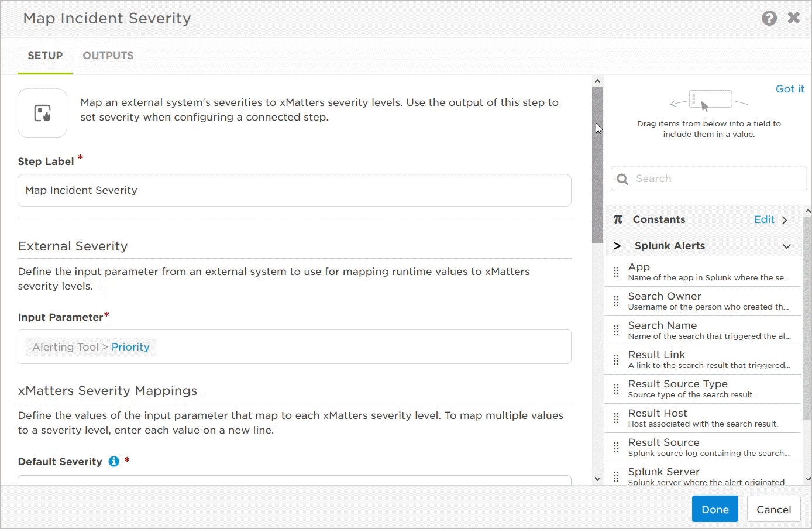Click the sidebar list scrollbar thumb
Viewport: 812px width, 529px height.
click(807, 318)
